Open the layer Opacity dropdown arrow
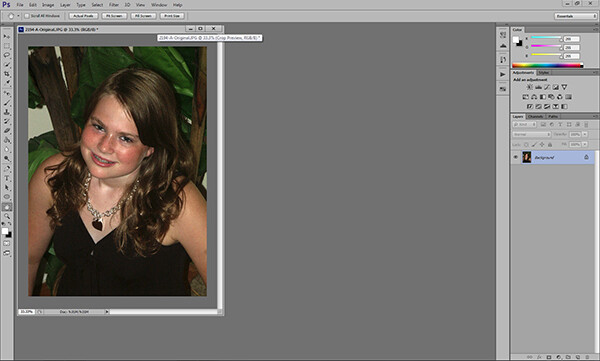This screenshot has height=361, width=600. click(585, 134)
